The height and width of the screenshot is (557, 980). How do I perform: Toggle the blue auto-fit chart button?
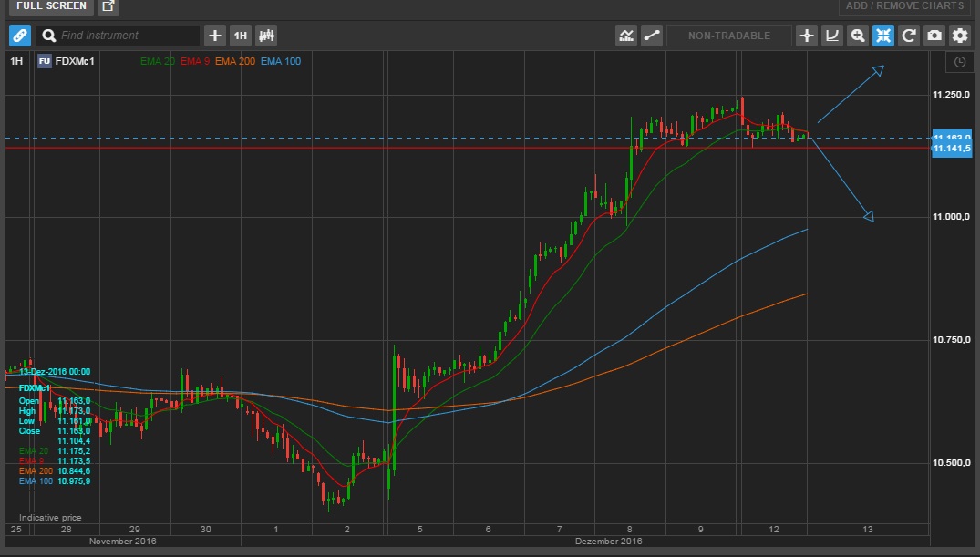[x=883, y=36]
